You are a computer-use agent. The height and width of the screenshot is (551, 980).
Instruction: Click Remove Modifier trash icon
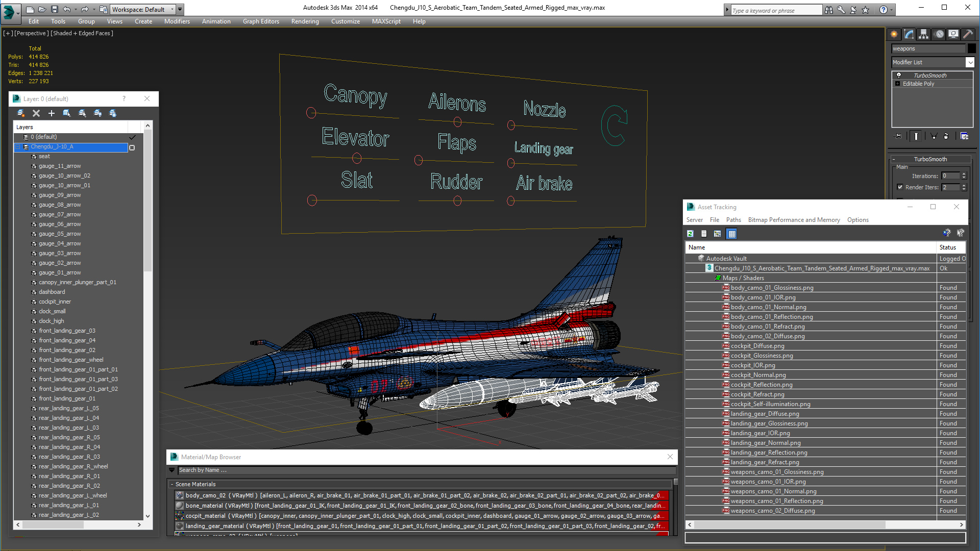pos(946,136)
